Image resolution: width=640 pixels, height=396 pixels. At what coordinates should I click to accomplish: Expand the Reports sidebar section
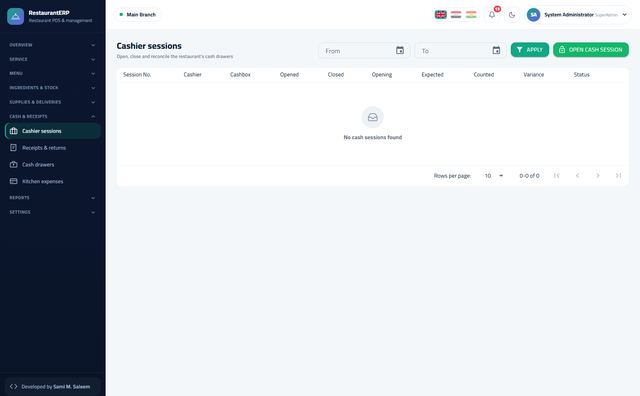click(52, 198)
